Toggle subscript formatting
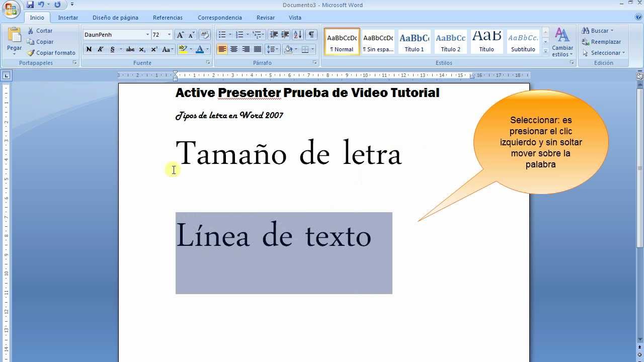Screen dimensions: 644x362 pyautogui.click(x=142, y=49)
